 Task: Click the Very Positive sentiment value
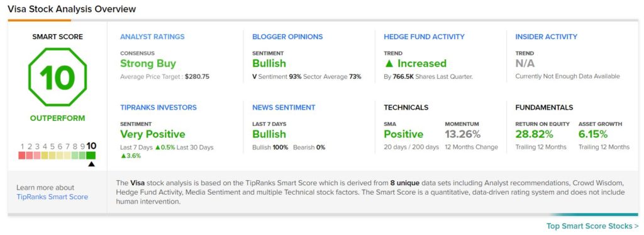coord(152,135)
